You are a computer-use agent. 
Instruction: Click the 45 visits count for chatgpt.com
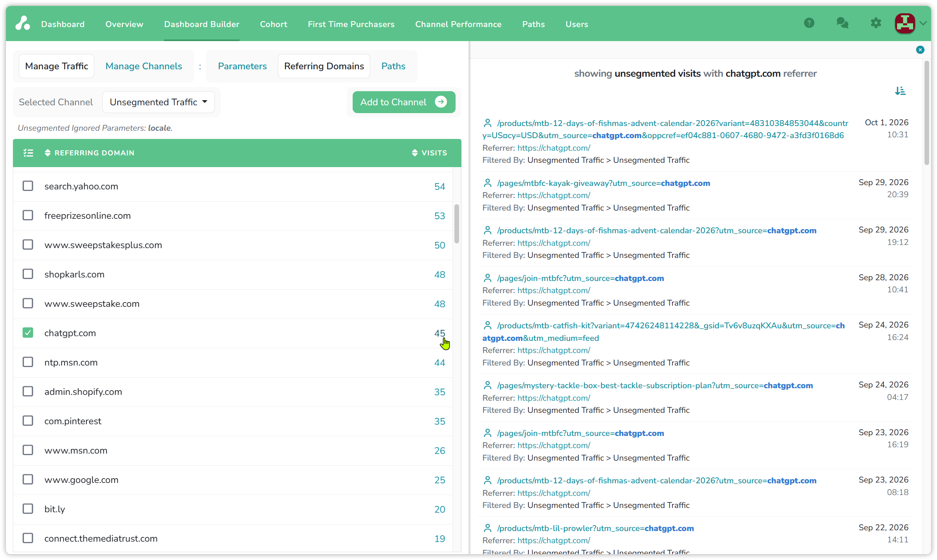tap(440, 333)
